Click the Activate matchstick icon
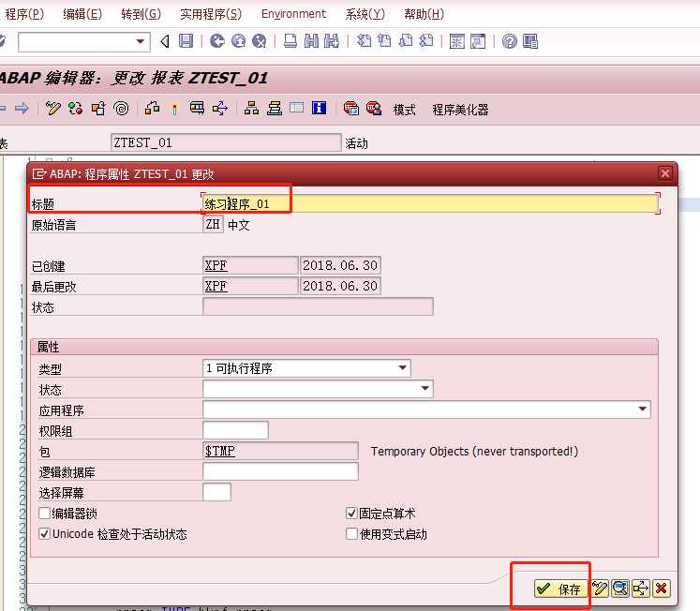 point(174,109)
